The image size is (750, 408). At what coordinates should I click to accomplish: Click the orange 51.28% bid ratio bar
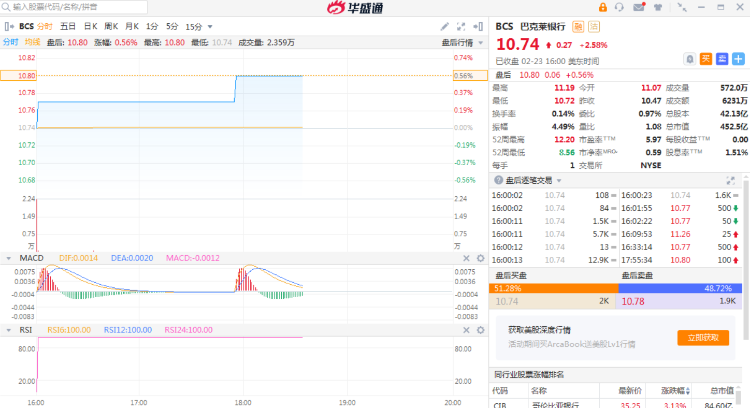pyautogui.click(x=553, y=288)
